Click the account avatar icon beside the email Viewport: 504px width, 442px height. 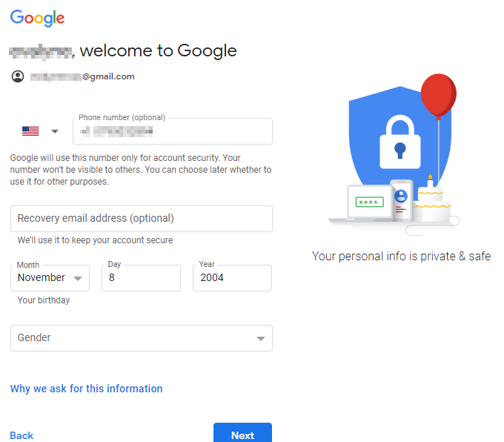coord(18,76)
